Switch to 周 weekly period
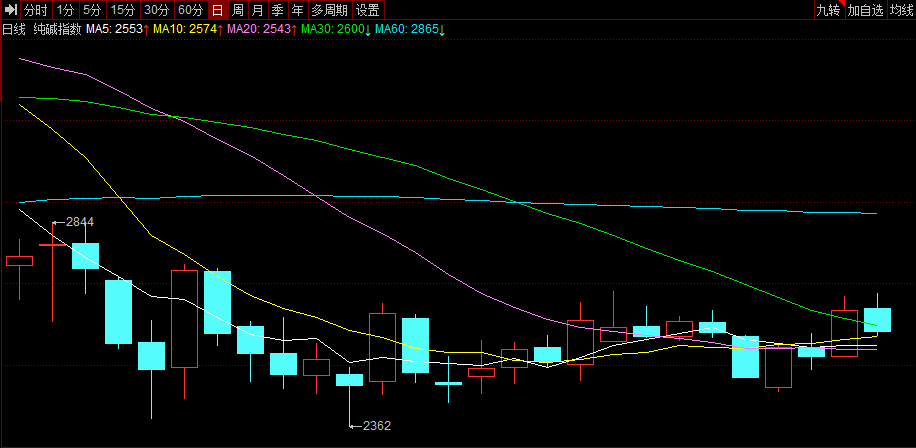This screenshot has width=916, height=448. pos(237,10)
